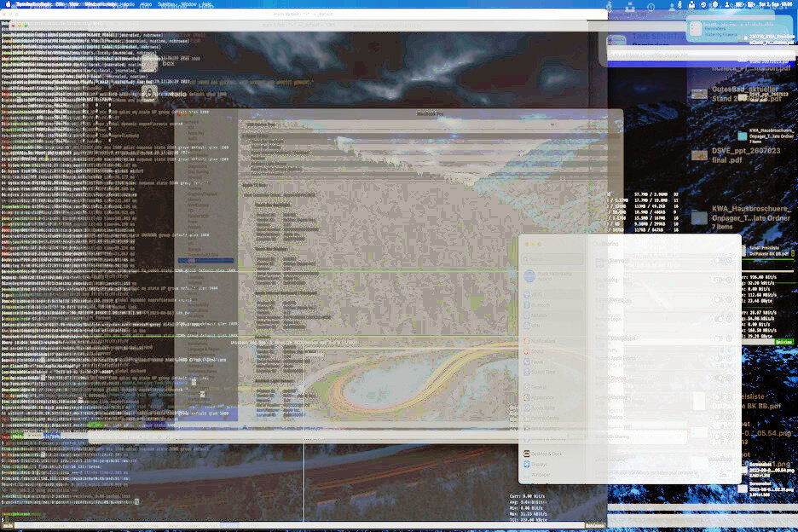Click the Edit button in Sharing settings

723,475
